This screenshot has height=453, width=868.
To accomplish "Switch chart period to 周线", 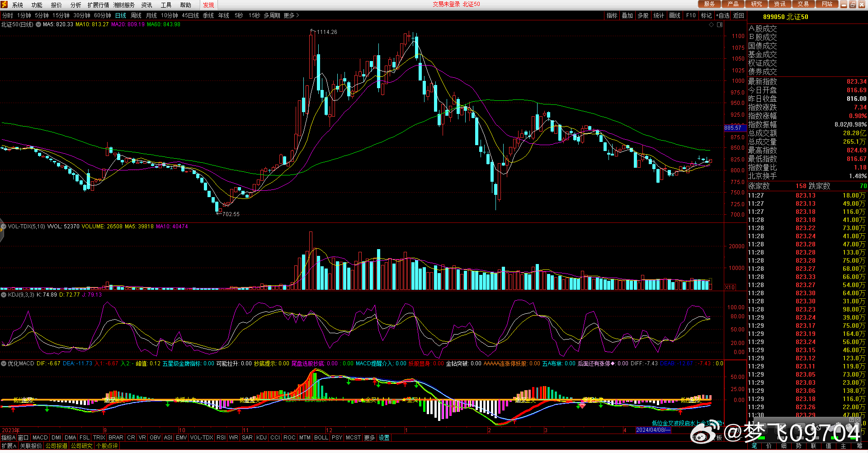I will pos(136,15).
